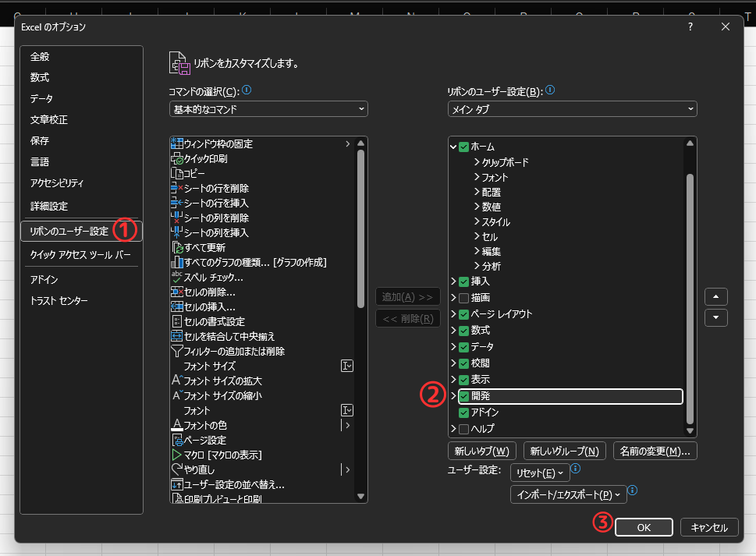Toggle the ホーム tab checkbox
This screenshot has width=756, height=556.
coord(464,147)
